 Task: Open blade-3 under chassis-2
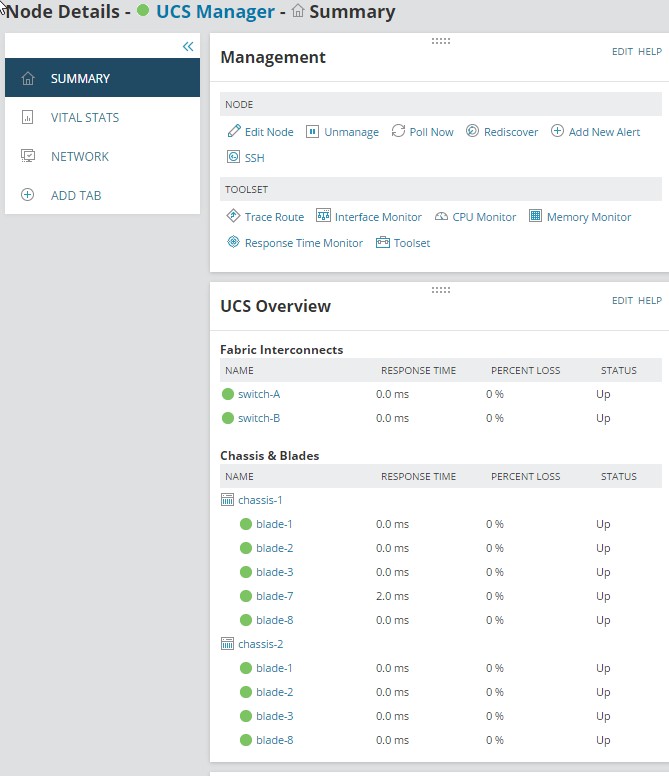[x=275, y=716]
